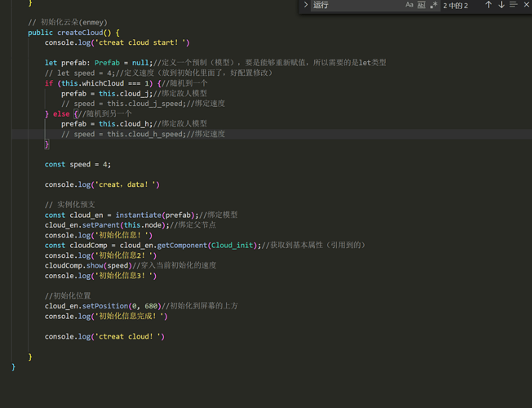Click the 'public createCloud()' method declaration

tap(73, 33)
